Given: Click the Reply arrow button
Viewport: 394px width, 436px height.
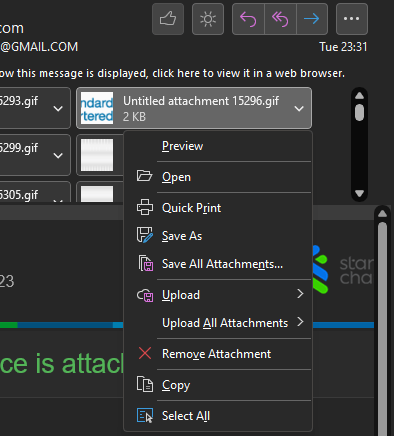Looking at the screenshot, I should coord(248,19).
